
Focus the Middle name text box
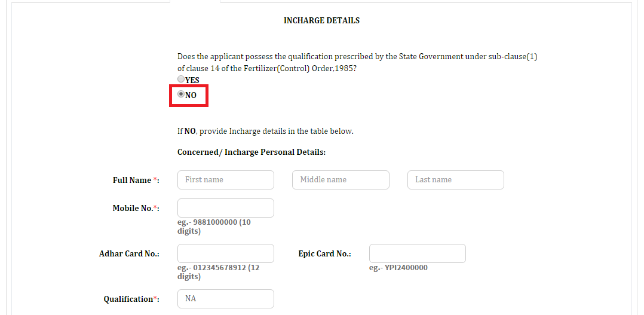341,180
